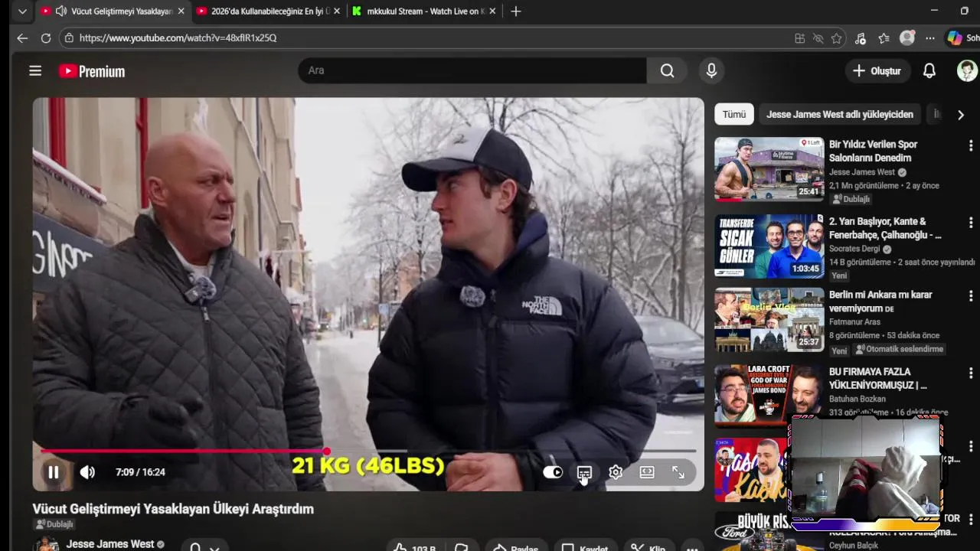Open browser settings and more ellipsis

[930, 38]
